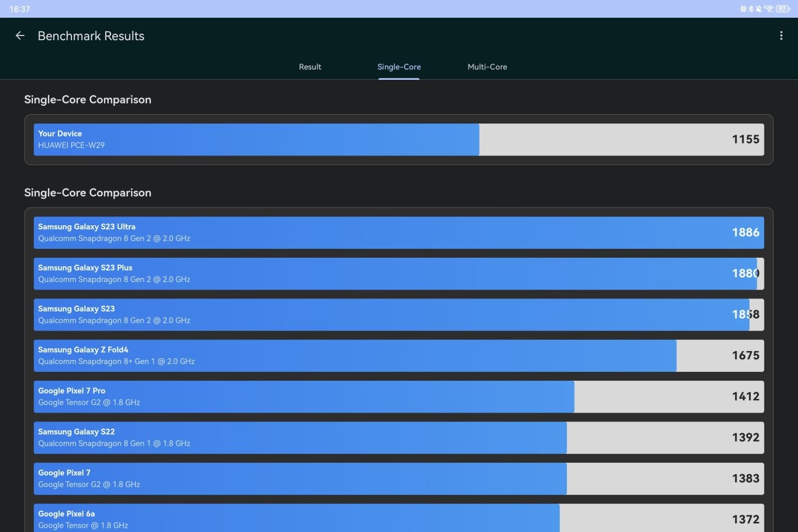Image resolution: width=798 pixels, height=532 pixels.
Task: Tap the 18:37 clock in status bar
Action: 20,9
